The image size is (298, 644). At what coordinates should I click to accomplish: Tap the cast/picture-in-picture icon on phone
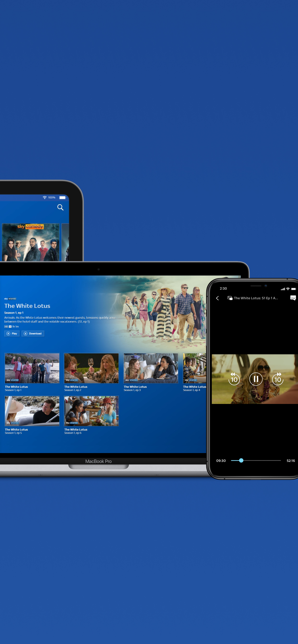coord(230,298)
